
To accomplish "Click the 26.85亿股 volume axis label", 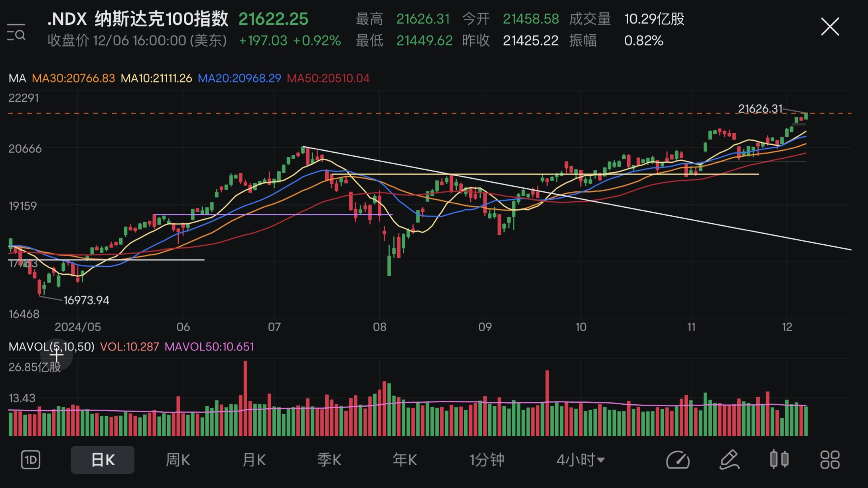I will click(x=35, y=367).
